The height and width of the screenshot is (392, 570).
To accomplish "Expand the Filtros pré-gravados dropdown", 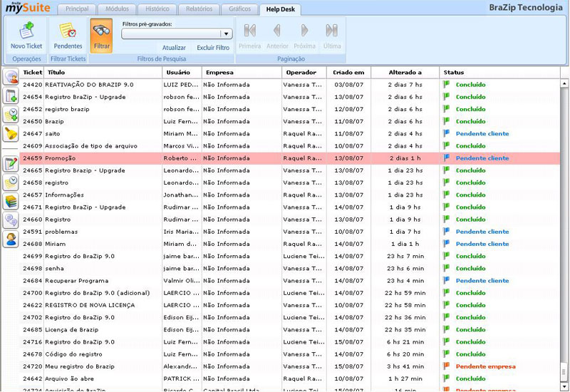I will coord(226,33).
